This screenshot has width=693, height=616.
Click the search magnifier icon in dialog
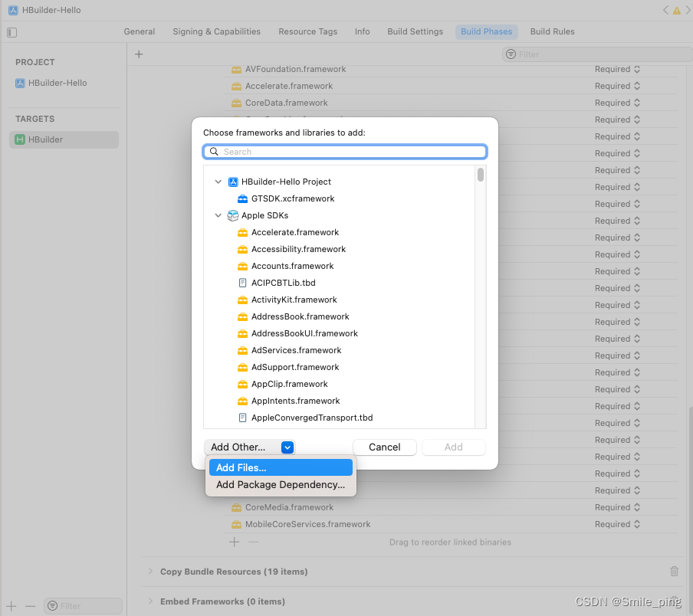tap(214, 152)
